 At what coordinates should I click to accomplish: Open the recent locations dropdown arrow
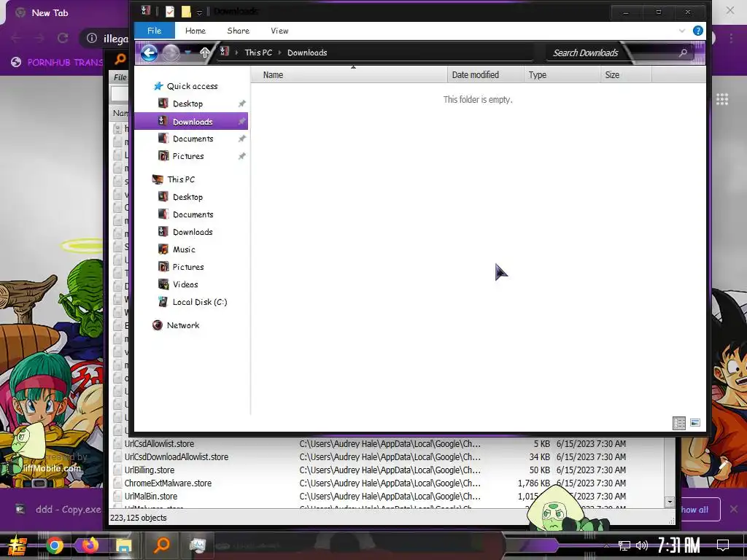click(x=187, y=52)
